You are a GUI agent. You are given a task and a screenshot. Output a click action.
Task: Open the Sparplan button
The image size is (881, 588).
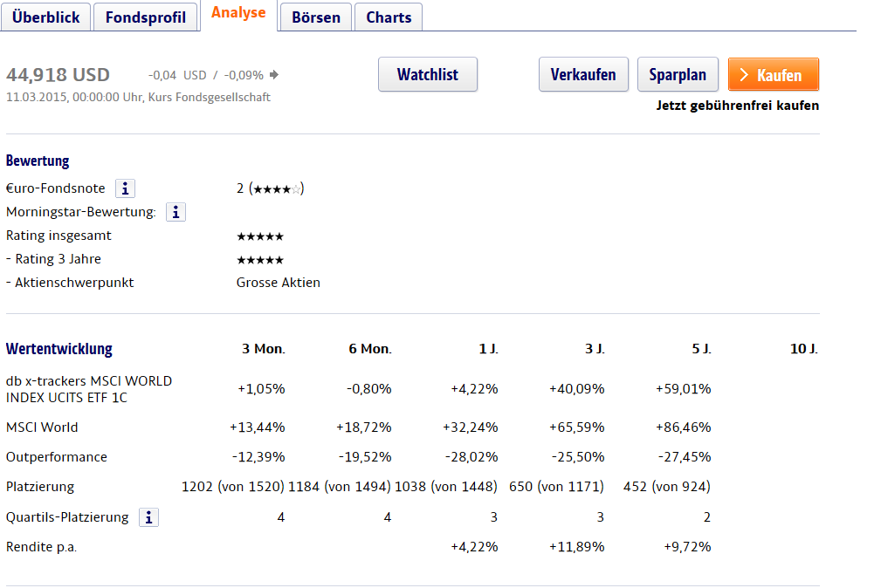(678, 74)
